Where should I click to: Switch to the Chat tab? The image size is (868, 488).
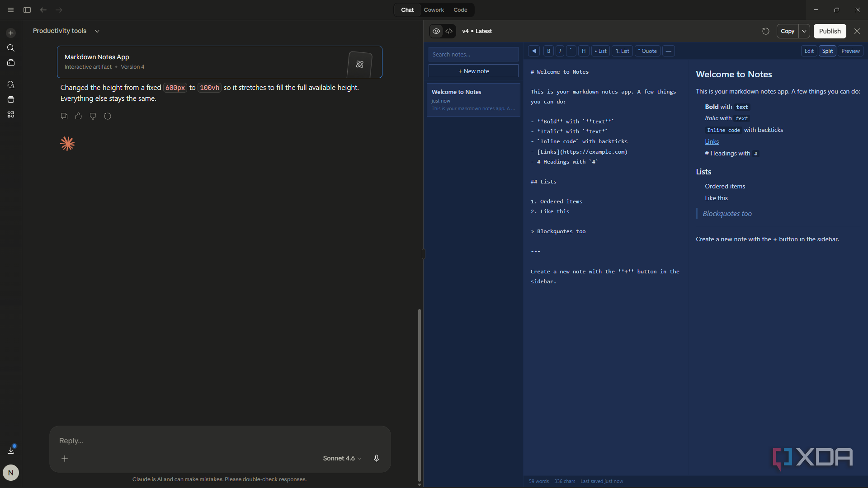[407, 10]
